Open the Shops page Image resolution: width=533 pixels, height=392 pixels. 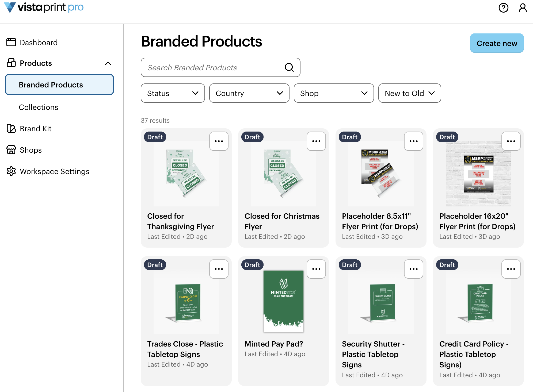(x=31, y=150)
